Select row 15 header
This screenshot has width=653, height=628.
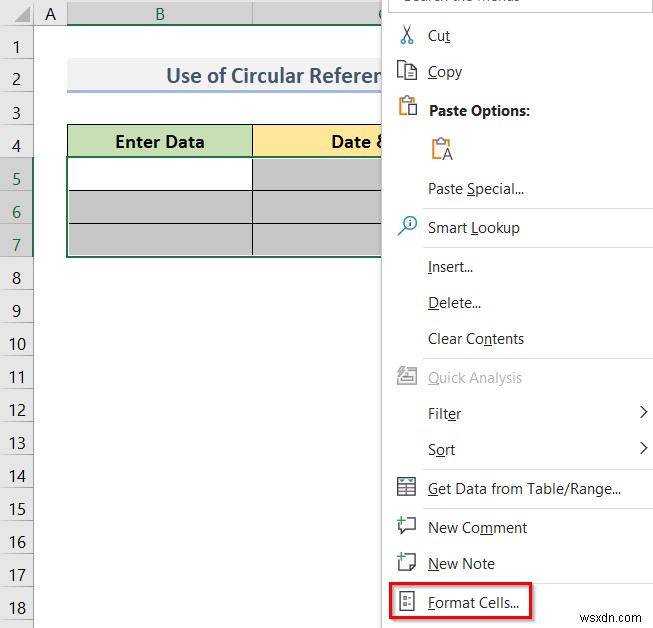click(16, 505)
